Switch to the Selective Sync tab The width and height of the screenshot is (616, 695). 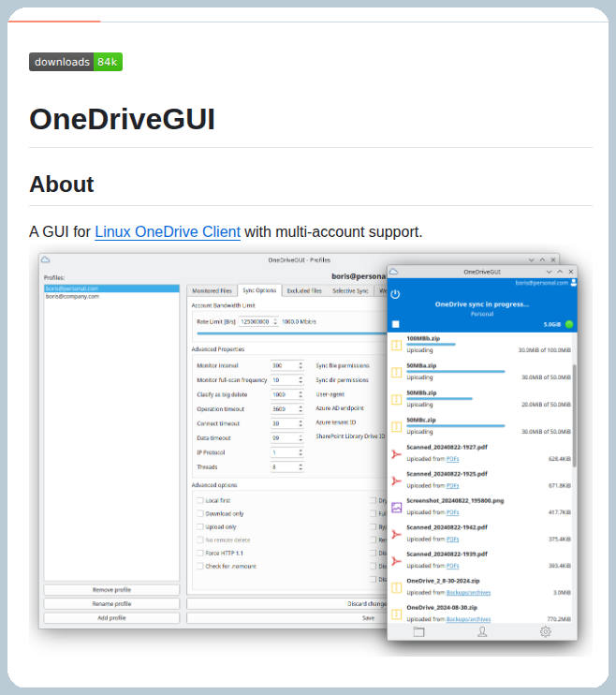pos(350,290)
